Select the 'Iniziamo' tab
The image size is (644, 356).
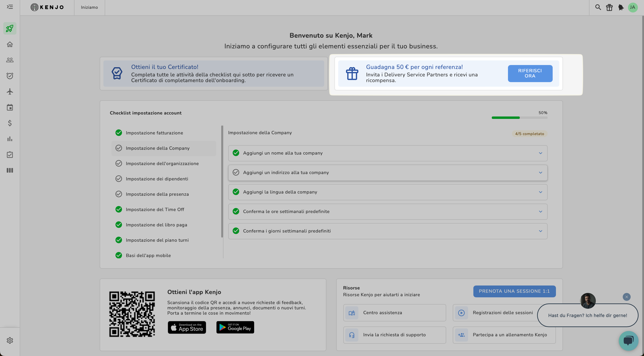coord(89,7)
